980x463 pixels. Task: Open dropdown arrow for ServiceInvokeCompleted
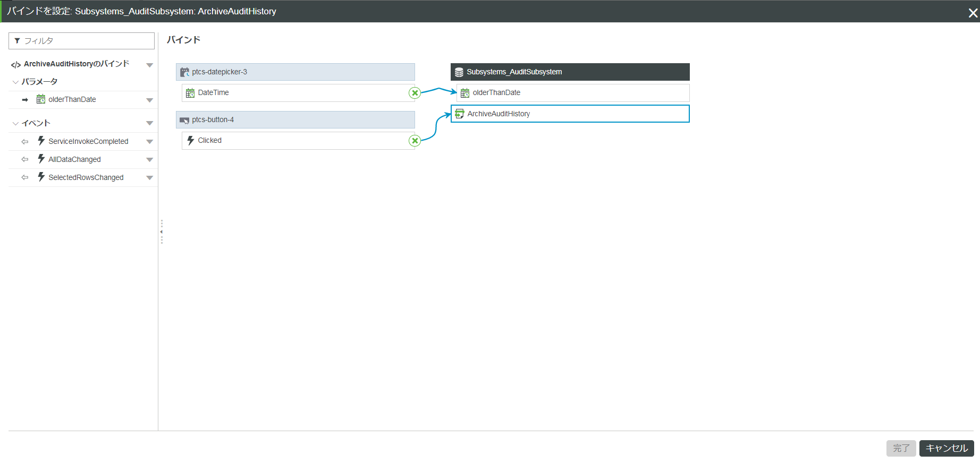(x=150, y=142)
